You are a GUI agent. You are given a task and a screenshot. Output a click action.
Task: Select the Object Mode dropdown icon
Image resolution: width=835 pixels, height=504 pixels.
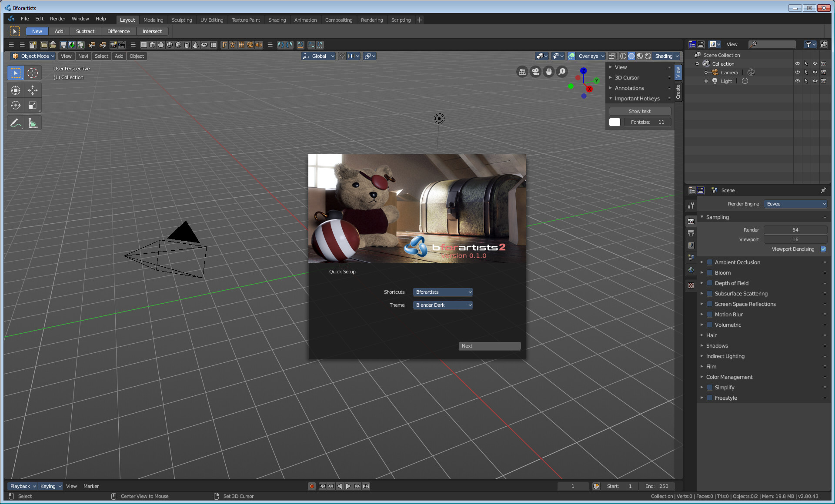point(52,56)
